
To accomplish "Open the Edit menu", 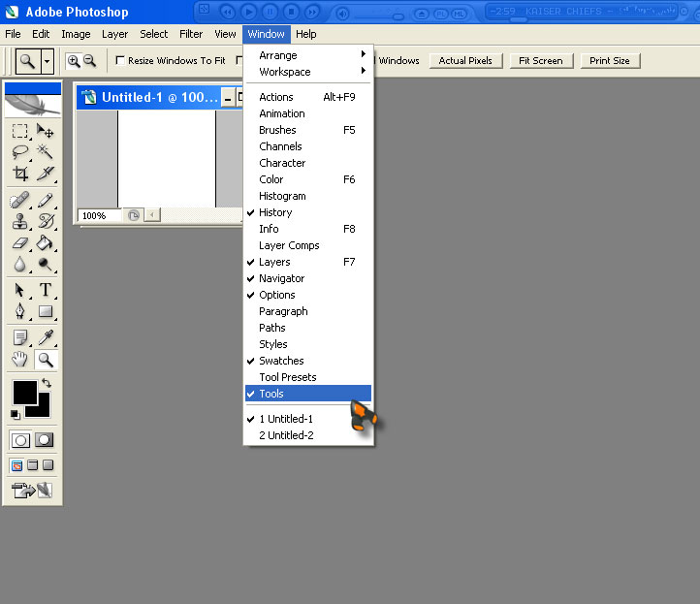I will click(x=41, y=34).
